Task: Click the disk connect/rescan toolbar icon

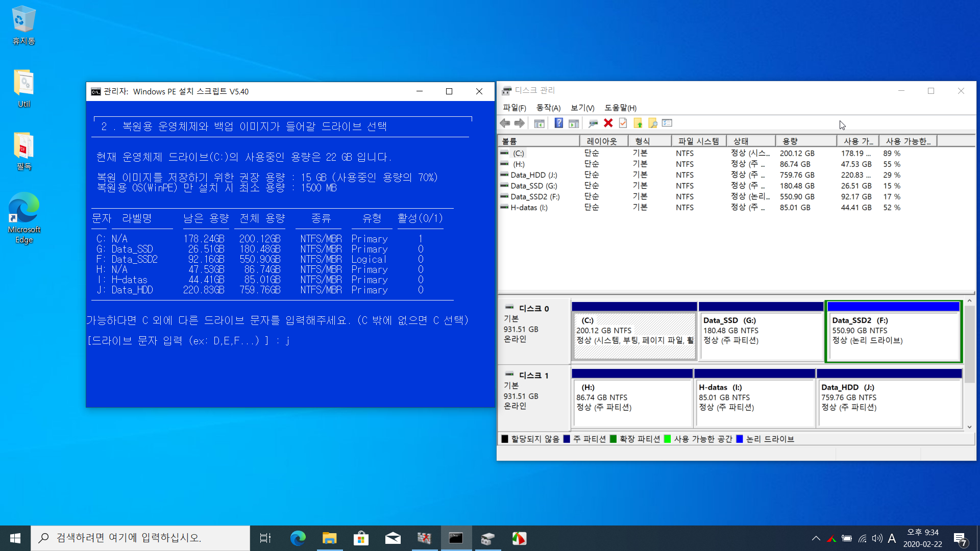Action: pyautogui.click(x=593, y=123)
